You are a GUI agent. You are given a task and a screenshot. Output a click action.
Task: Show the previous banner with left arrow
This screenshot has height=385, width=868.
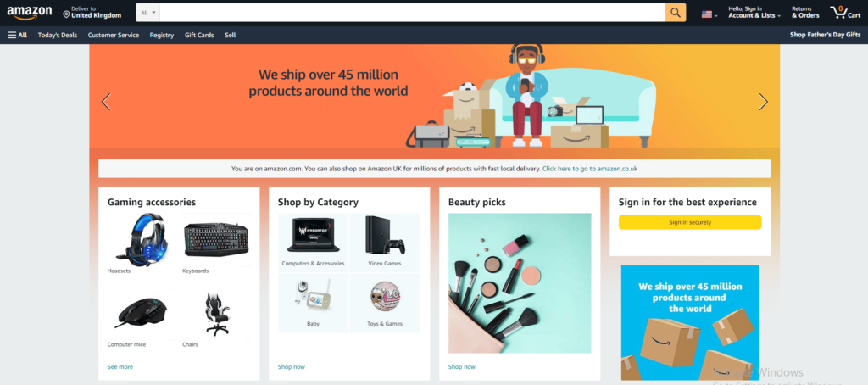[x=106, y=102]
